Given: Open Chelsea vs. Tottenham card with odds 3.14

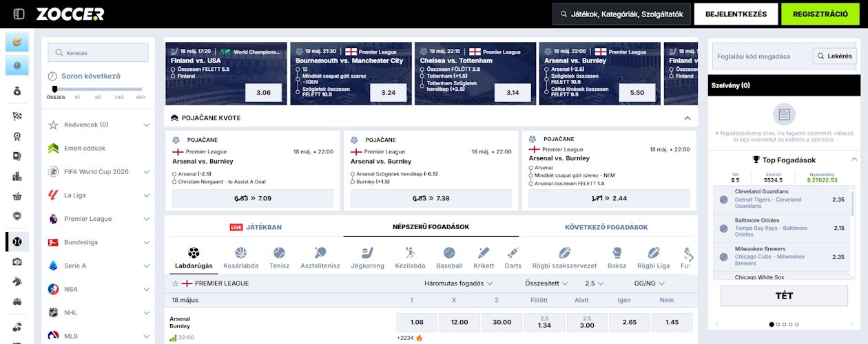Looking at the screenshot, I should click(475, 74).
